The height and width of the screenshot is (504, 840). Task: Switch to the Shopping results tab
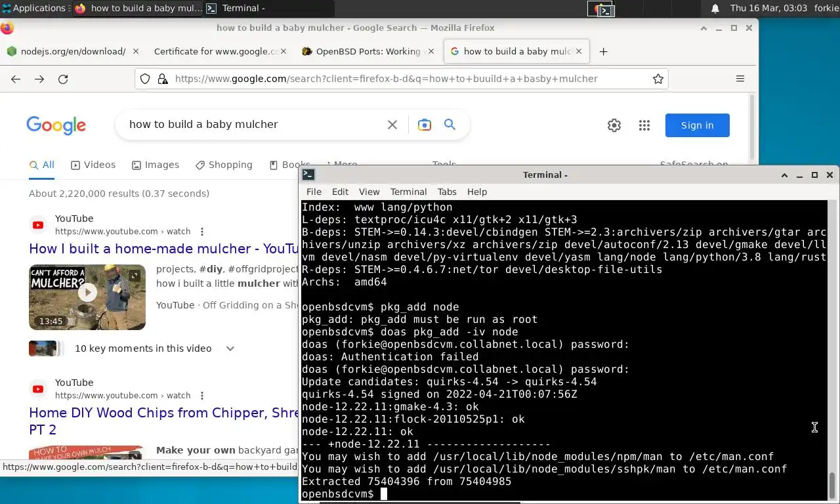coord(224,165)
